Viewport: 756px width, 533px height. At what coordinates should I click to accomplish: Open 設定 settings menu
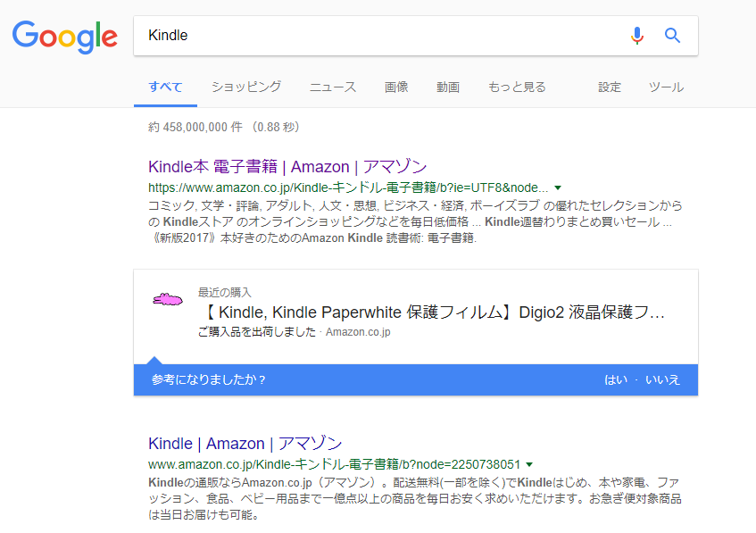(610, 87)
